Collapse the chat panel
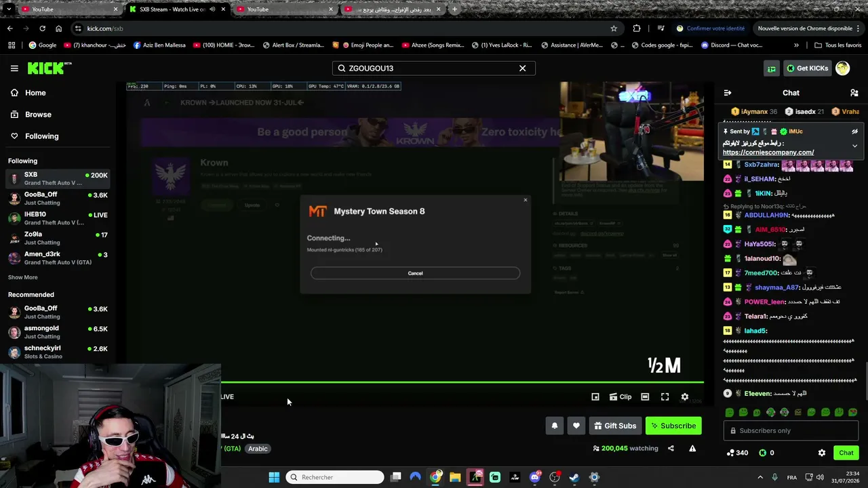Viewport: 868px width, 488px height. 728,93
